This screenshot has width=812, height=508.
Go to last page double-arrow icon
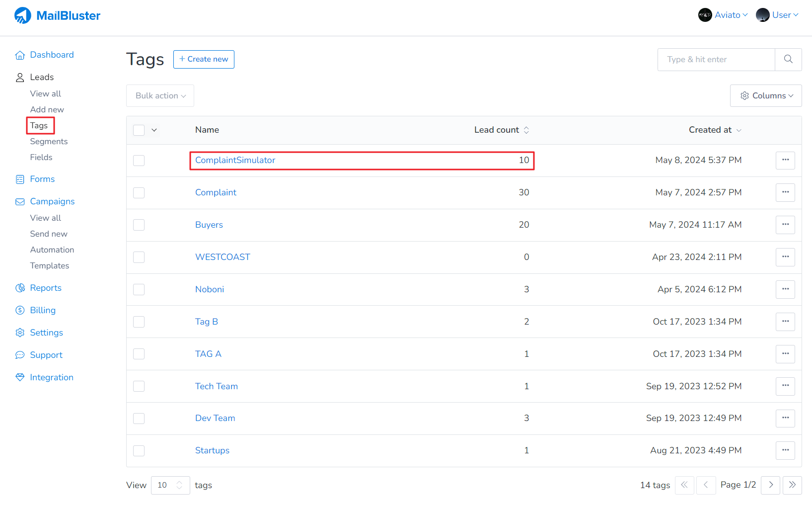tap(792, 485)
